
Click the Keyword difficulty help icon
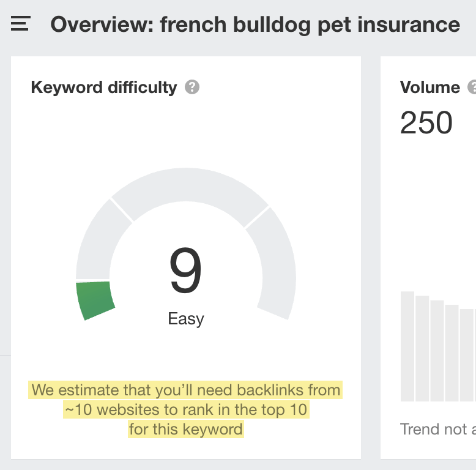point(192,88)
